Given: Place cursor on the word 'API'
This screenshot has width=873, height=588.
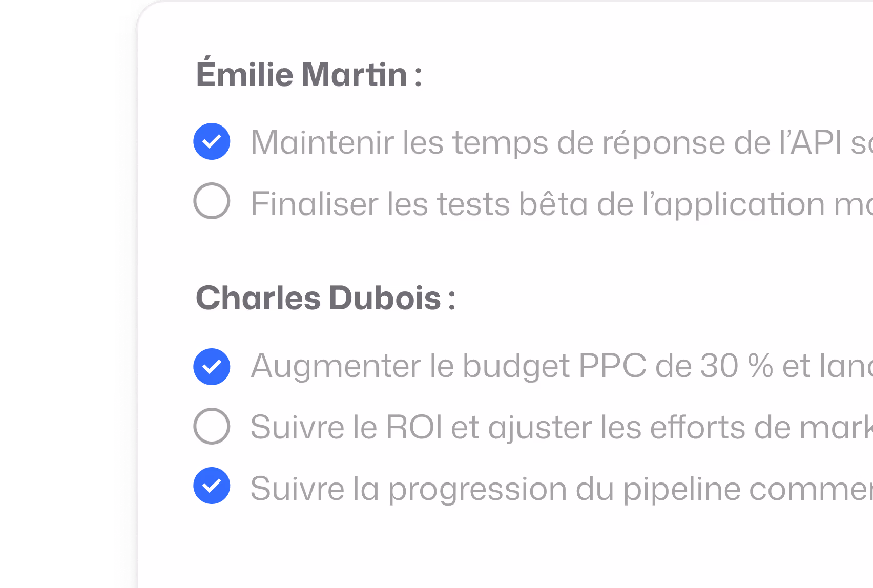Looking at the screenshot, I should pyautogui.click(x=817, y=142).
